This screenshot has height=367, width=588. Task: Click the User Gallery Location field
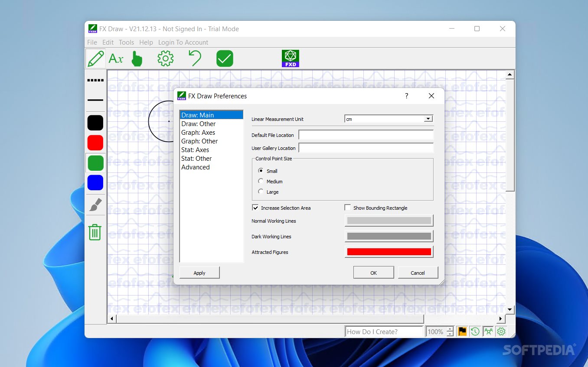366,148
